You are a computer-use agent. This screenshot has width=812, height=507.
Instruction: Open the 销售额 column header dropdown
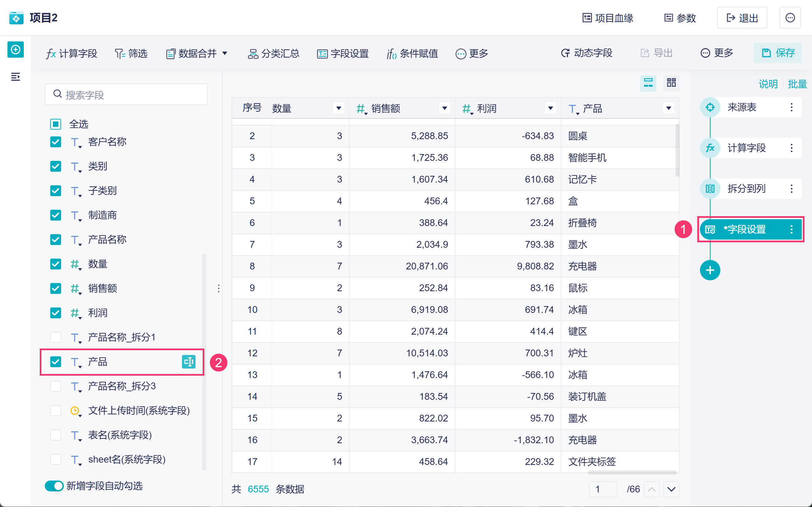click(444, 108)
